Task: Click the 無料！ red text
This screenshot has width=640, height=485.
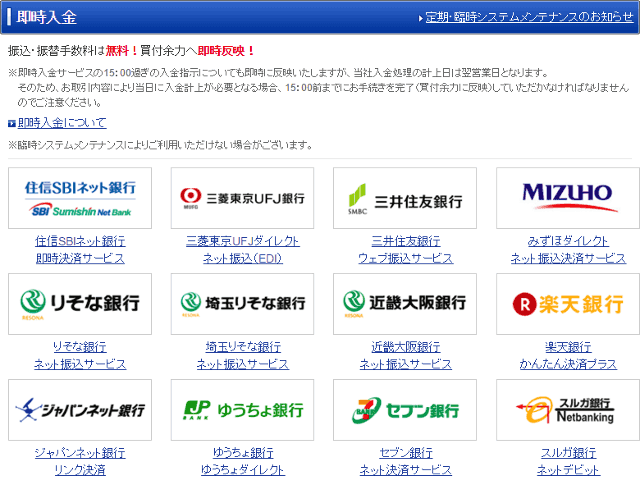Action: click(122, 51)
